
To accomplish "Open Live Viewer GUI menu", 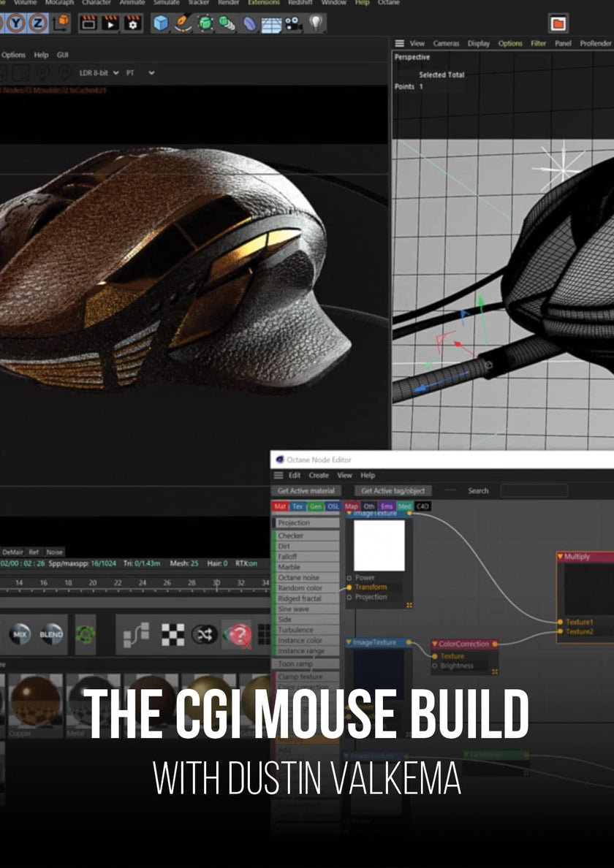I will [x=63, y=55].
